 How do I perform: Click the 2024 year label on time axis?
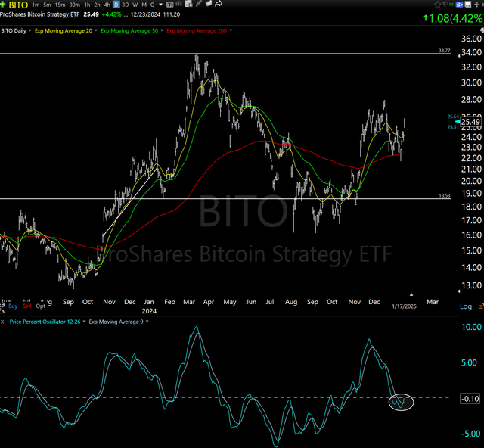[x=149, y=311]
